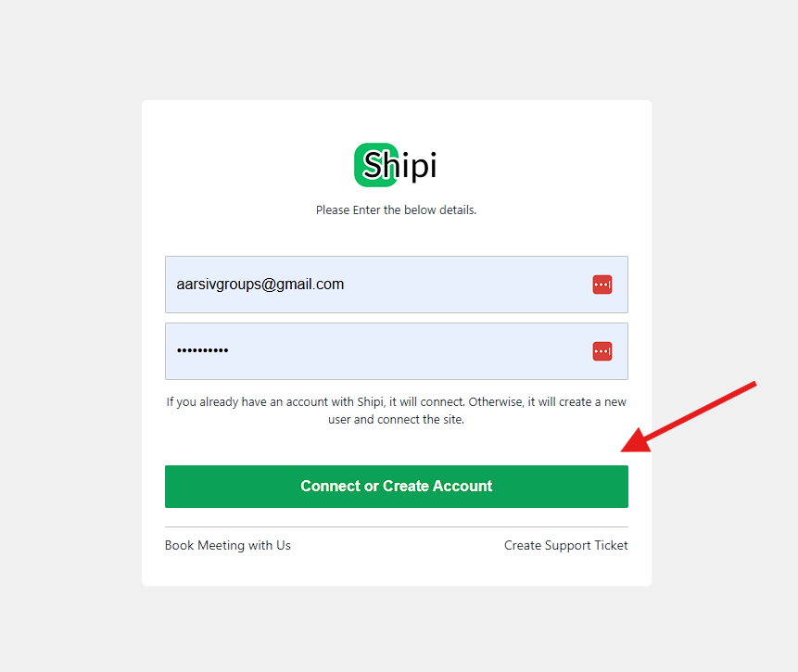The width and height of the screenshot is (798, 672).
Task: Click the red arrow annotation's arrowhead
Action: pyautogui.click(x=636, y=441)
